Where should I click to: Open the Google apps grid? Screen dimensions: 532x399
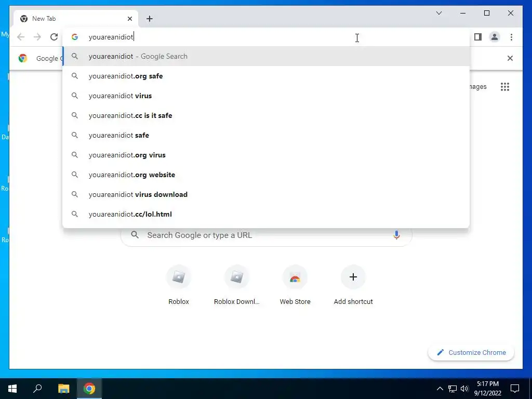(505, 87)
